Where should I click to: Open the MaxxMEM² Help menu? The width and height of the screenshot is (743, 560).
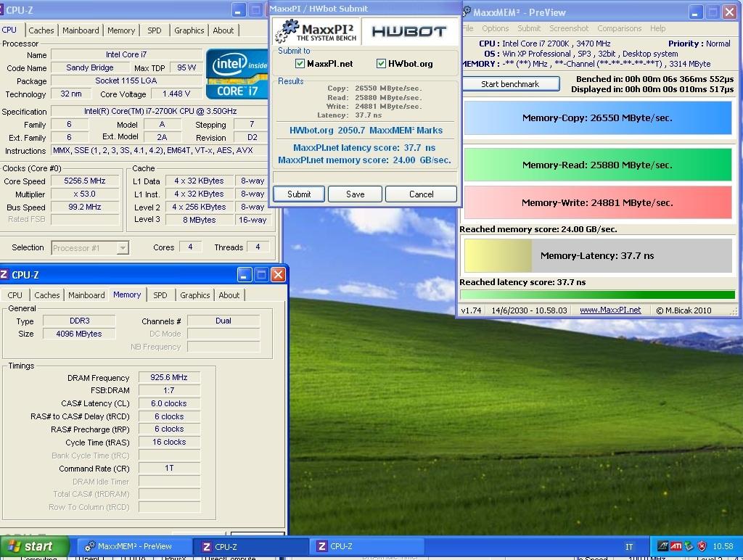tap(657, 28)
